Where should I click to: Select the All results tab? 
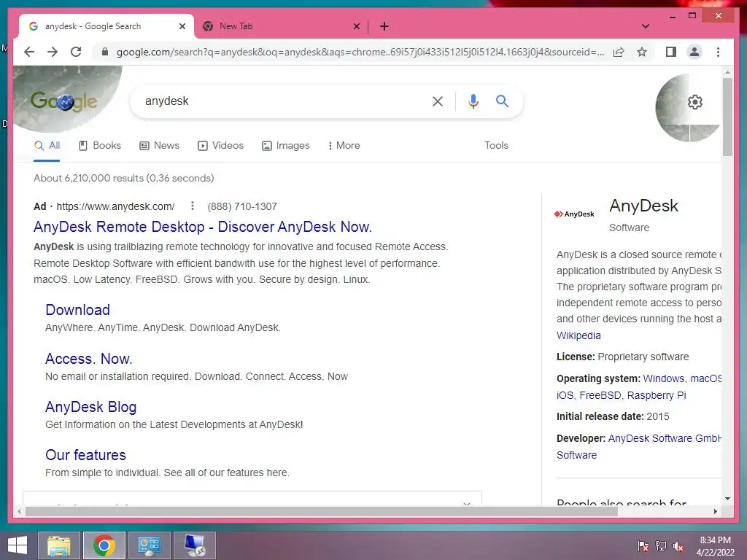click(47, 145)
